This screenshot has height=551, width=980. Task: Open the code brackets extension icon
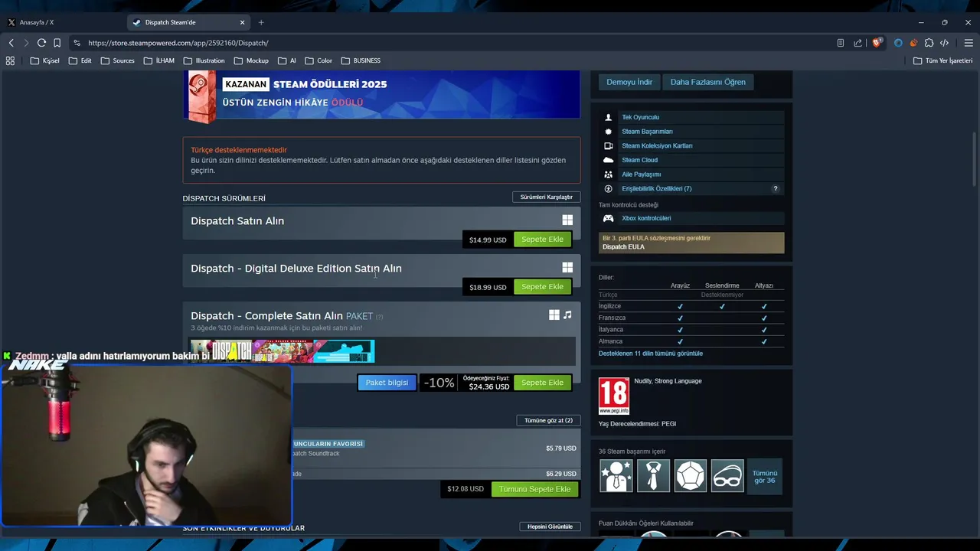pos(944,43)
